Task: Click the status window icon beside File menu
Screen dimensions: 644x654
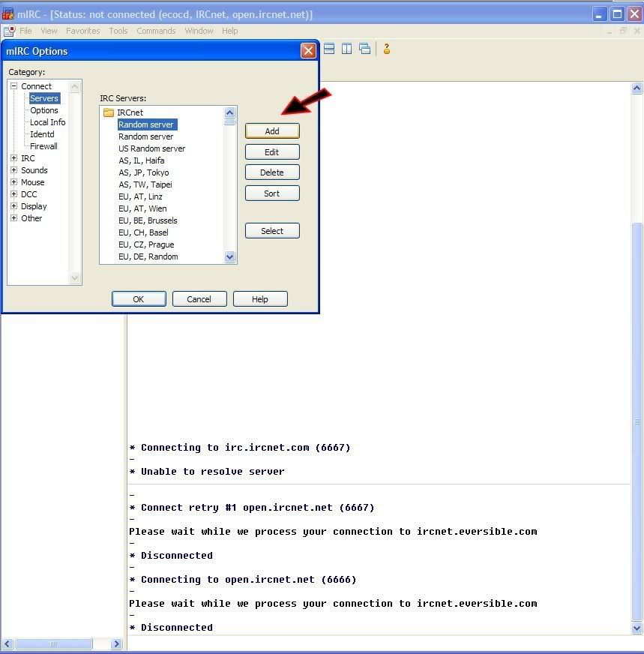Action: (9, 31)
